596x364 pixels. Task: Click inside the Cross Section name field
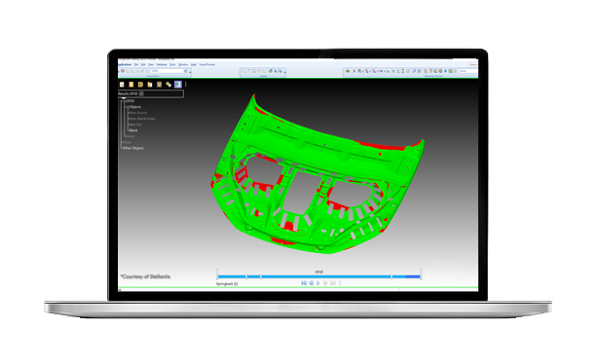(x=168, y=71)
